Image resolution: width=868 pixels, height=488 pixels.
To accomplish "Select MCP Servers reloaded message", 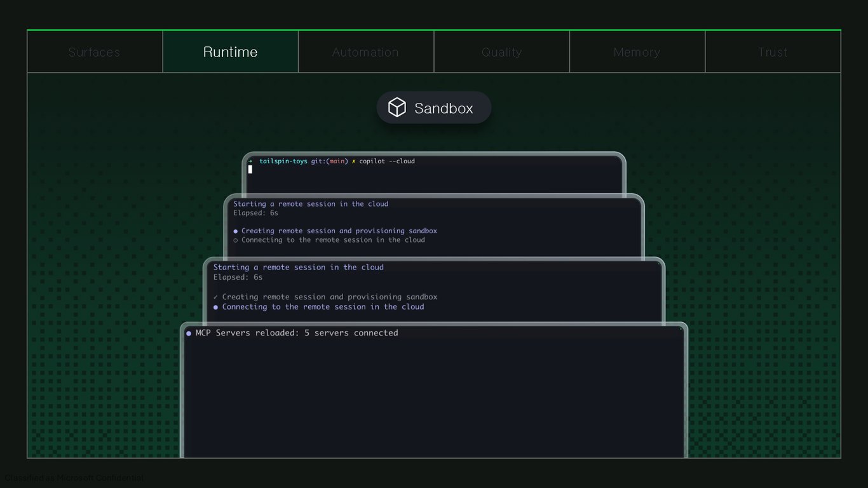I will (297, 333).
